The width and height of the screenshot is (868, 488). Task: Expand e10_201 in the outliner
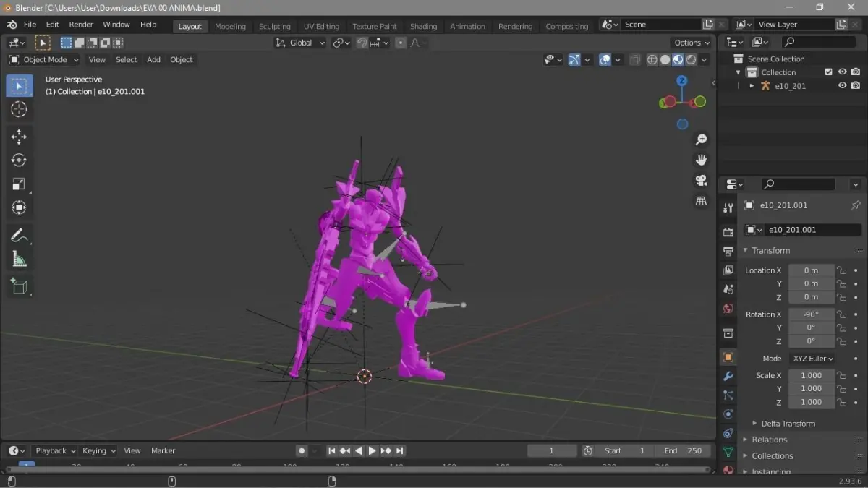point(752,85)
